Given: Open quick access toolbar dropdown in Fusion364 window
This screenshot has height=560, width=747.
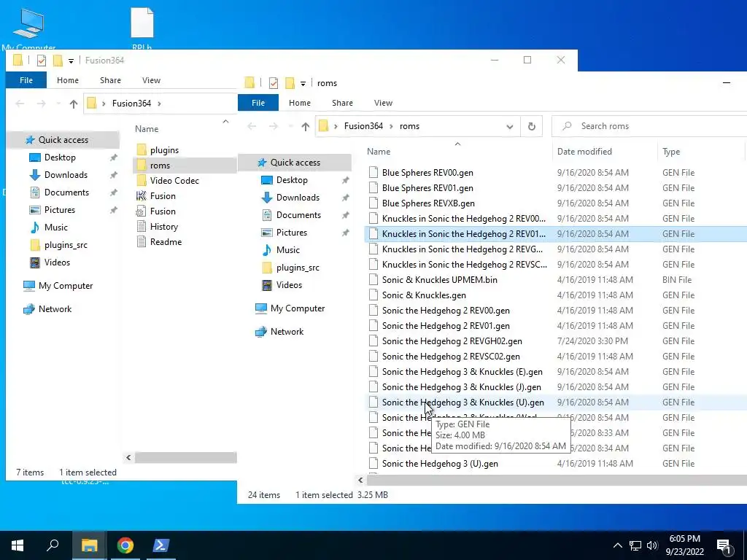Looking at the screenshot, I should [71, 61].
